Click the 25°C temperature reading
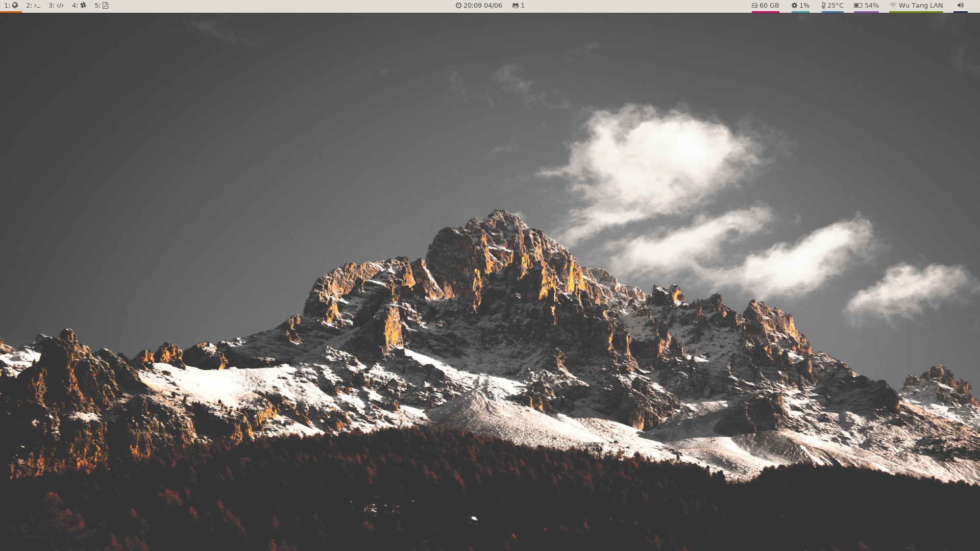 point(836,6)
